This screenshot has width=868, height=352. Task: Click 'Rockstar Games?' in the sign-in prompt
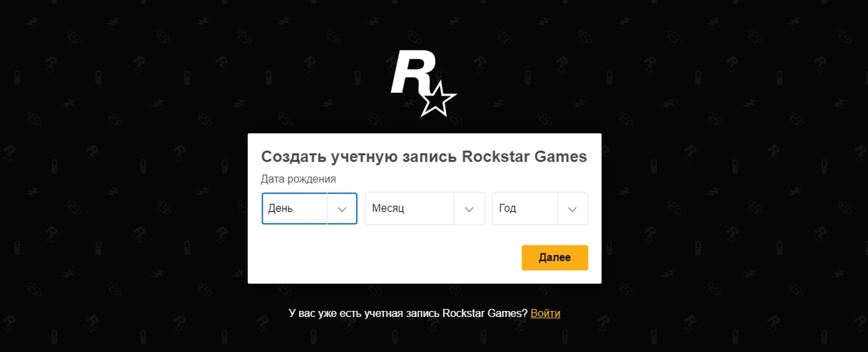(x=486, y=313)
